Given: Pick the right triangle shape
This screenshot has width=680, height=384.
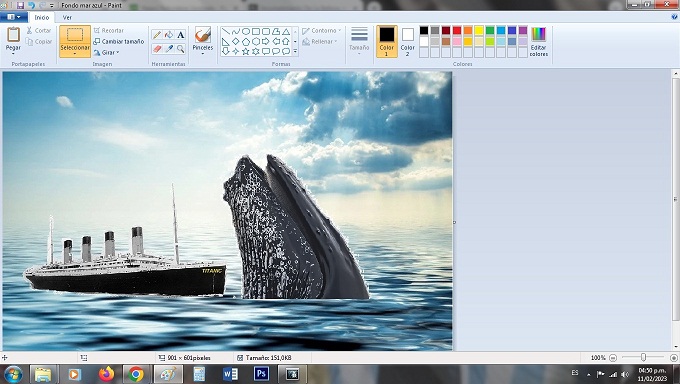Looking at the screenshot, I should (226, 42).
